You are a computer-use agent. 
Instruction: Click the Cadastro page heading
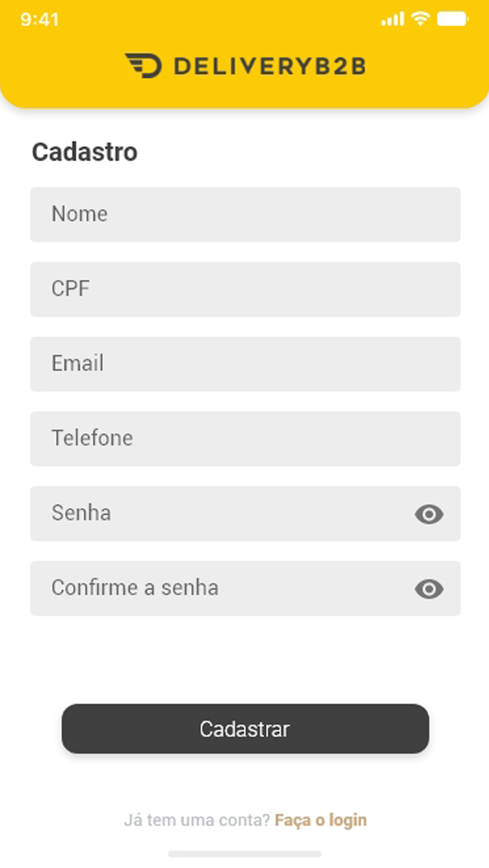pos(85,152)
